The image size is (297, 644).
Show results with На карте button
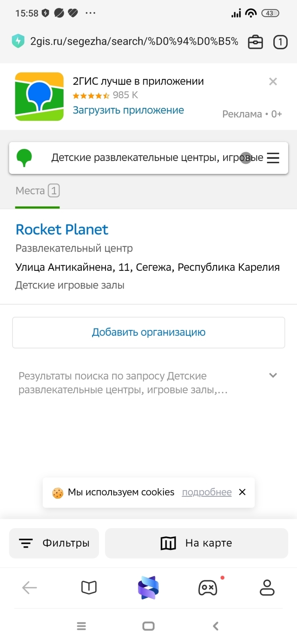tap(196, 543)
